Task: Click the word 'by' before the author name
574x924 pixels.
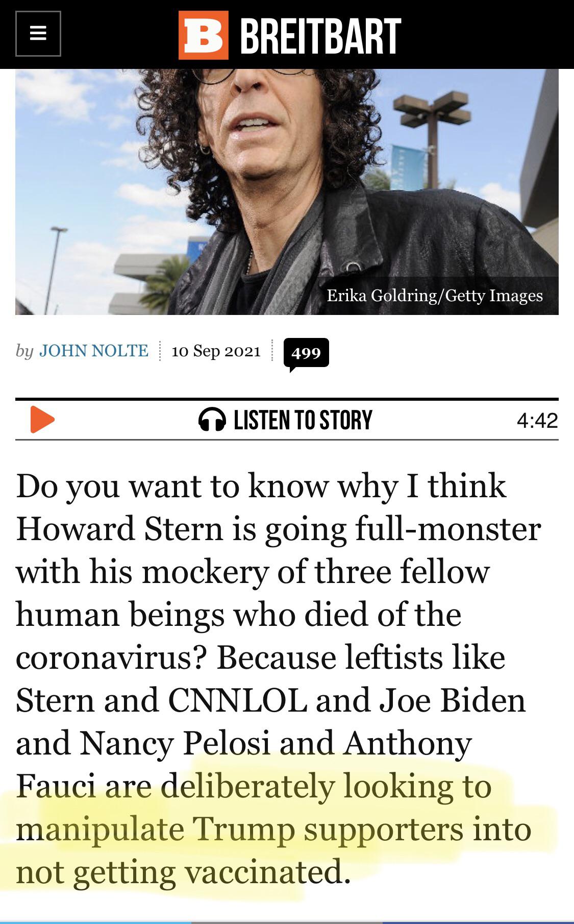Action: pos(24,351)
